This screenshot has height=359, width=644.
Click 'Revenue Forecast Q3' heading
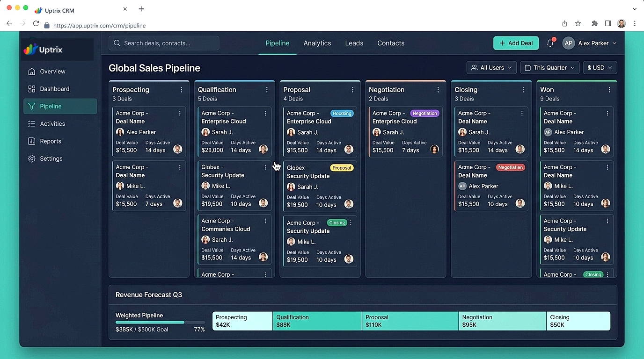[x=149, y=295]
